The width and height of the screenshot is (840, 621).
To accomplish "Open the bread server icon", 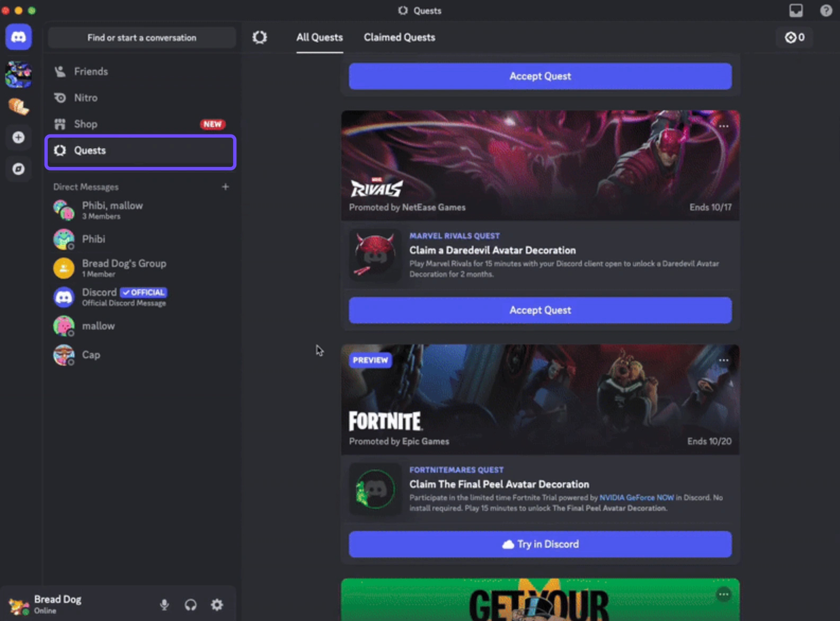I will coord(19,107).
